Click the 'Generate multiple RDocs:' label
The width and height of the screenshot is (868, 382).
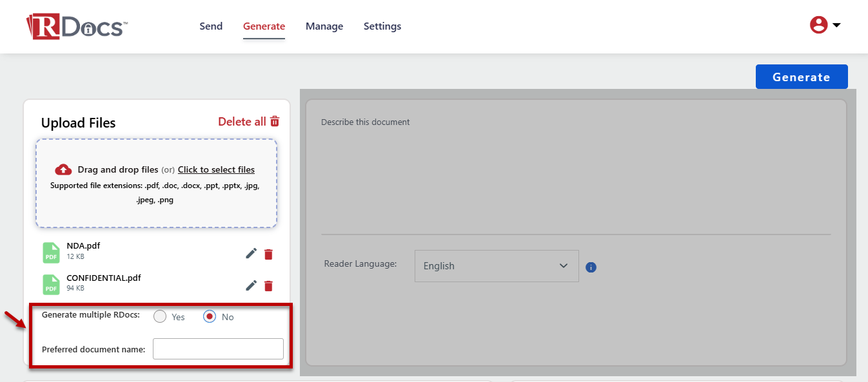[x=91, y=314]
